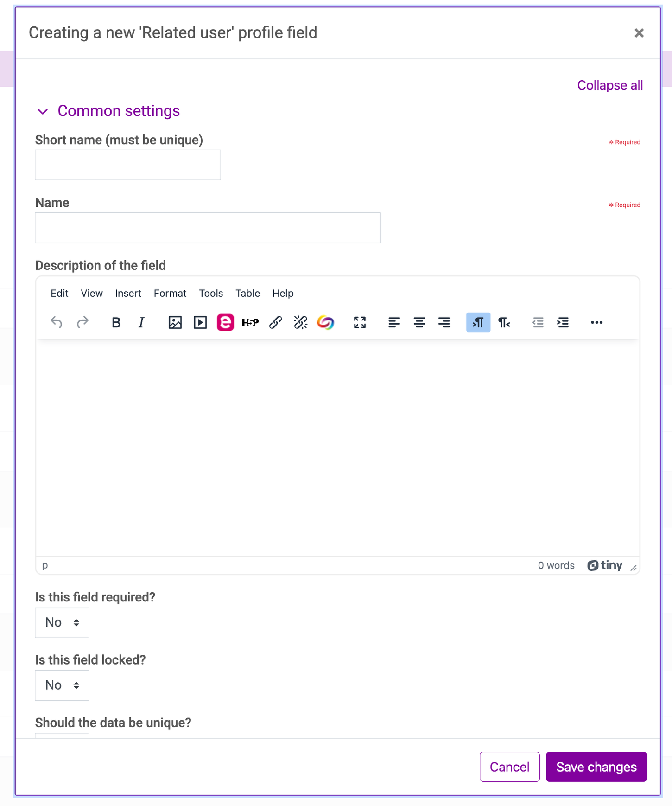This screenshot has width=672, height=806.
Task: Click the Bold formatting icon
Action: 116,322
